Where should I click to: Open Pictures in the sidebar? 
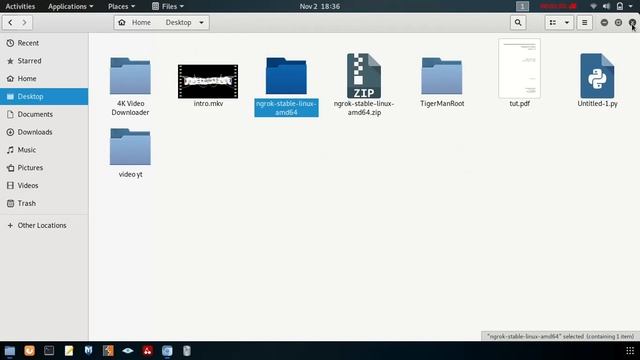click(44, 168)
